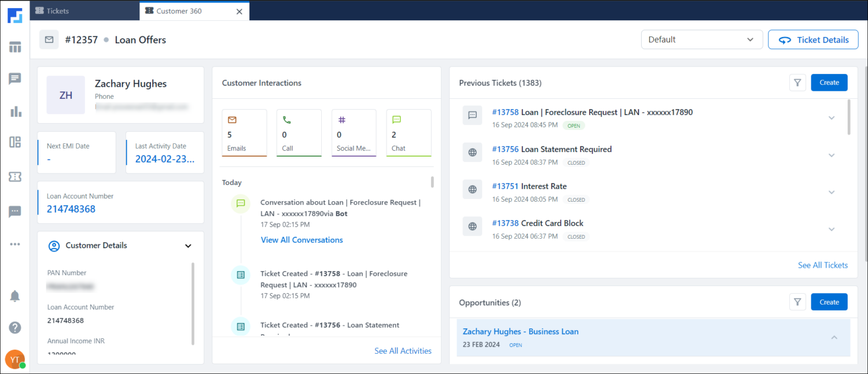Click View All Conversations link
This screenshot has width=868, height=374.
301,239
